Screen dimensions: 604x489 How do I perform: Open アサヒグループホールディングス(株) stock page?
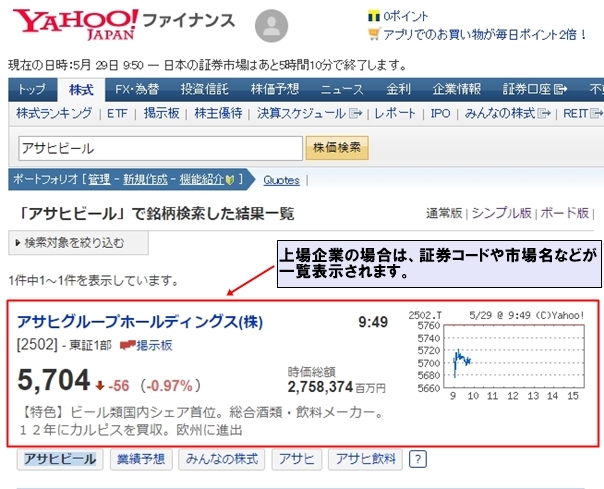pyautogui.click(x=140, y=322)
